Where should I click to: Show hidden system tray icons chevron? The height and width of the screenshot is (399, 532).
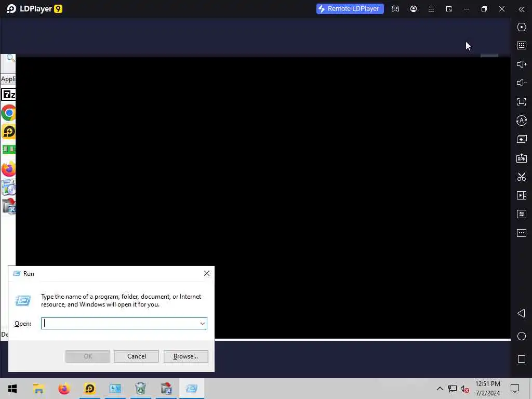(440, 389)
